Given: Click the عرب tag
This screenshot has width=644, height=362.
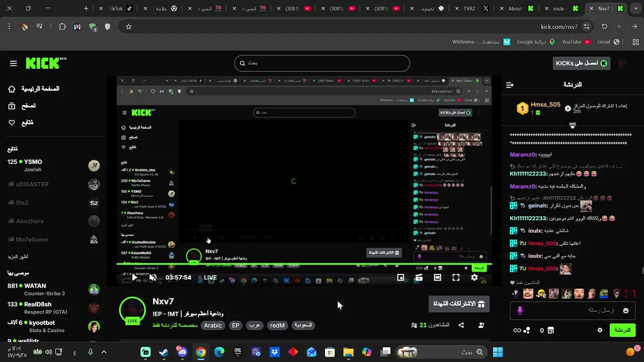Looking at the screenshot, I should click(255, 325).
